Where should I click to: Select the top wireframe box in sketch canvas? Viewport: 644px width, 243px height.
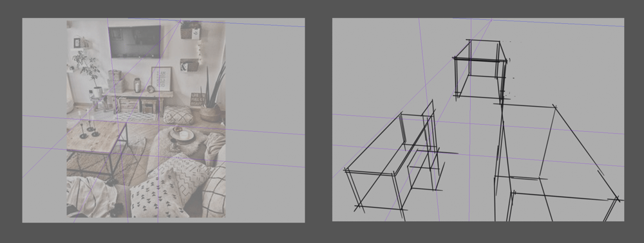(x=480, y=69)
